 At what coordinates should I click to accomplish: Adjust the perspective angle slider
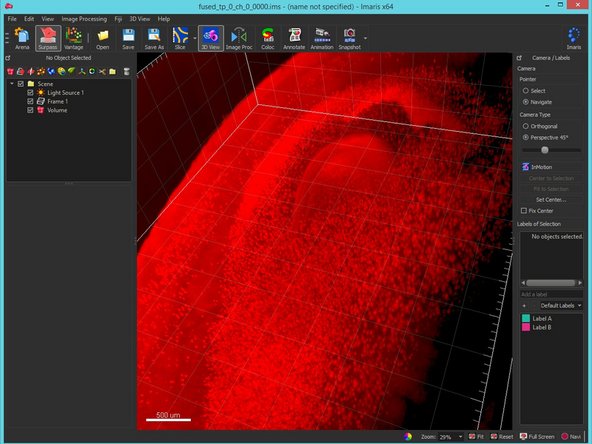point(544,150)
